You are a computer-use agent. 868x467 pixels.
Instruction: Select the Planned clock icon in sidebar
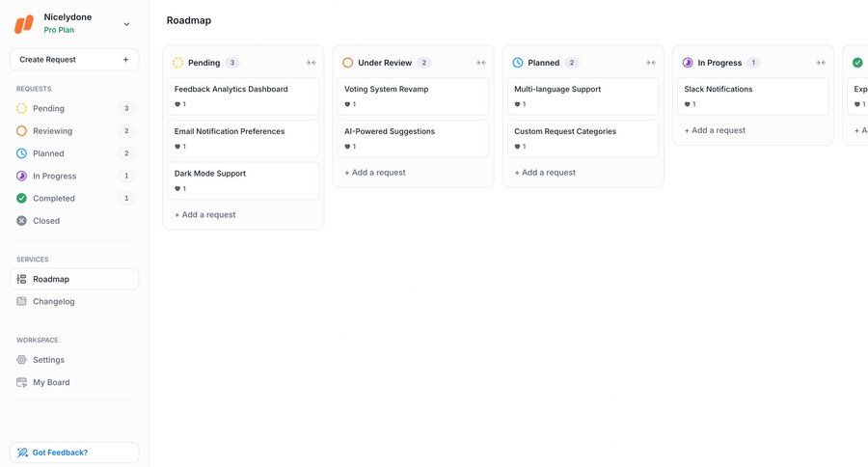(22, 153)
